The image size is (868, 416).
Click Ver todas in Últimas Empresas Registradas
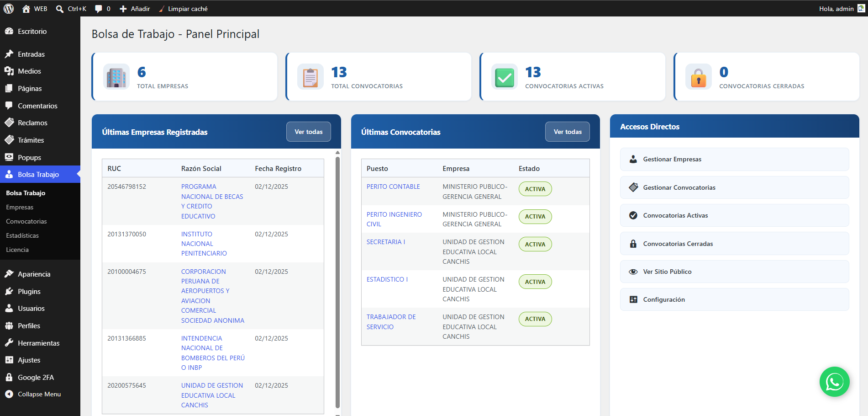309,132
